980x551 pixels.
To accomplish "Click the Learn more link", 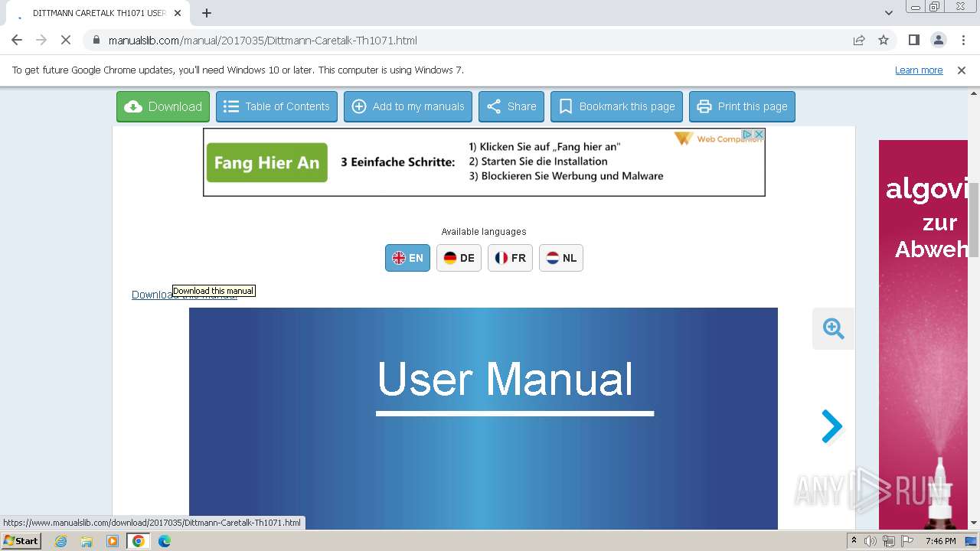I will pos(919,70).
